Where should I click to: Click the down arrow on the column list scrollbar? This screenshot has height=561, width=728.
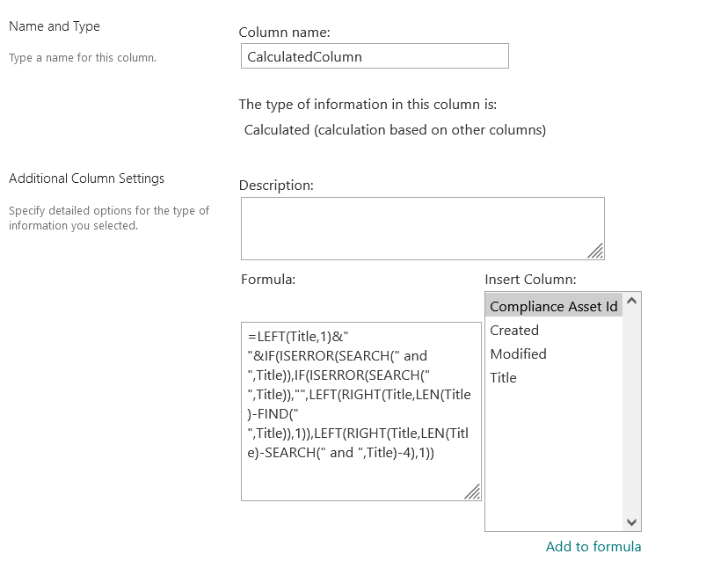point(631,522)
